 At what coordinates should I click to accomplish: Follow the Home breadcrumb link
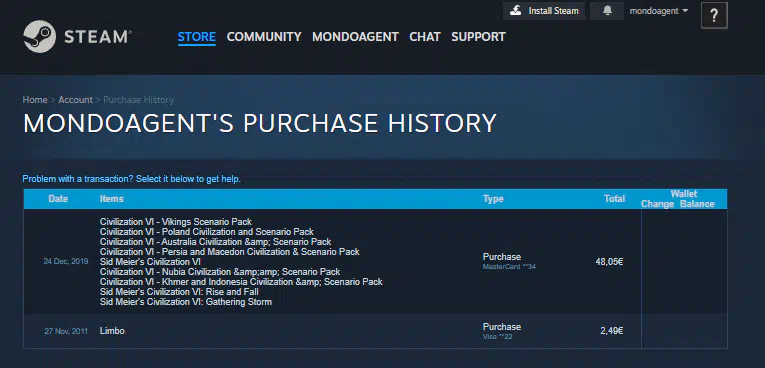pos(35,100)
